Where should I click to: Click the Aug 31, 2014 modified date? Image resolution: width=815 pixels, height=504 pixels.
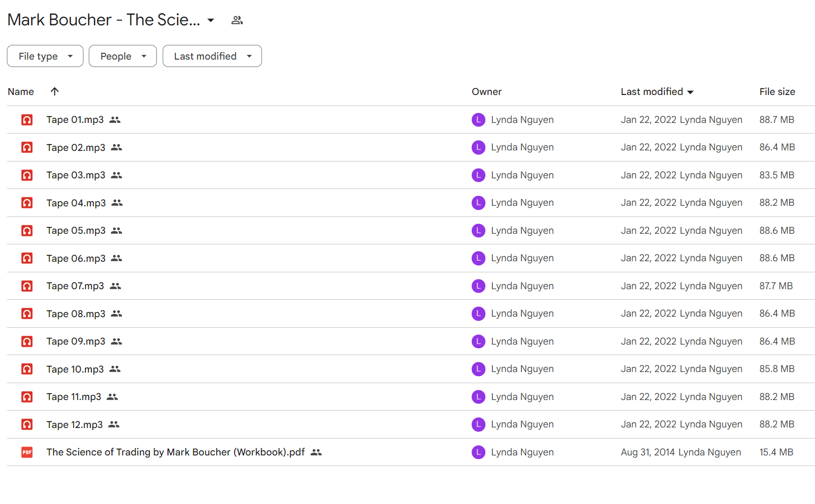pyautogui.click(x=648, y=452)
